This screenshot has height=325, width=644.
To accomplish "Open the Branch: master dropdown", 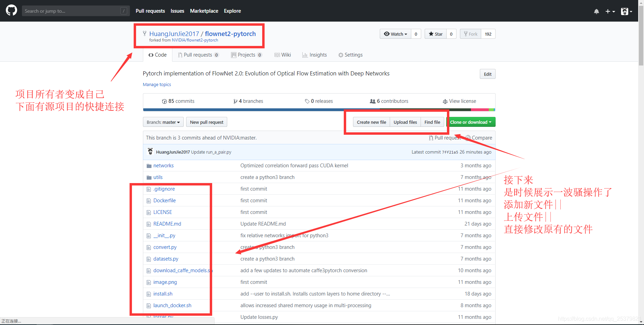I will [x=163, y=122].
